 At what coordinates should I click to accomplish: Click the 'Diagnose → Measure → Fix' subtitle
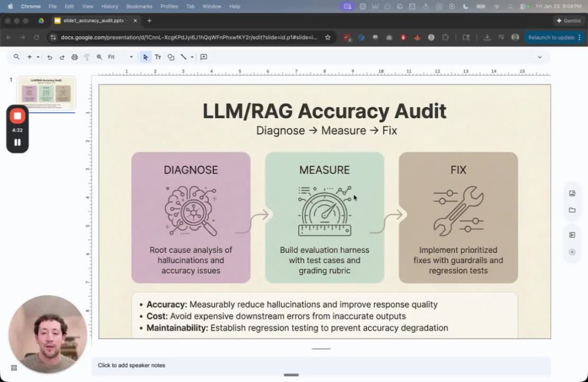(326, 131)
